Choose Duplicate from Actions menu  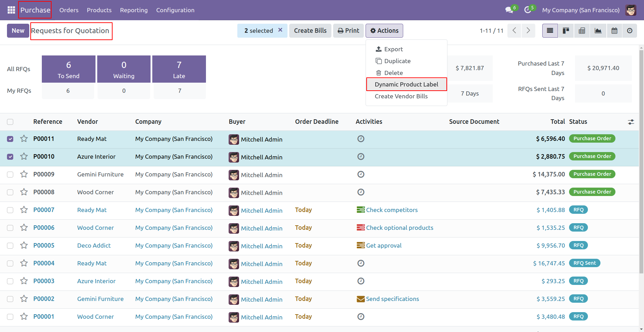[406, 61]
